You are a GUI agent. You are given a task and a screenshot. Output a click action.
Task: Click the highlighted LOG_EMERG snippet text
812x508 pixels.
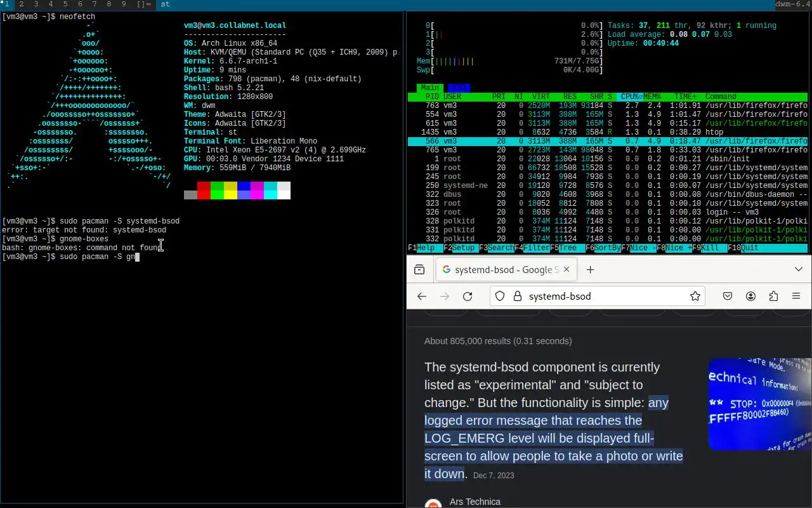[553, 438]
